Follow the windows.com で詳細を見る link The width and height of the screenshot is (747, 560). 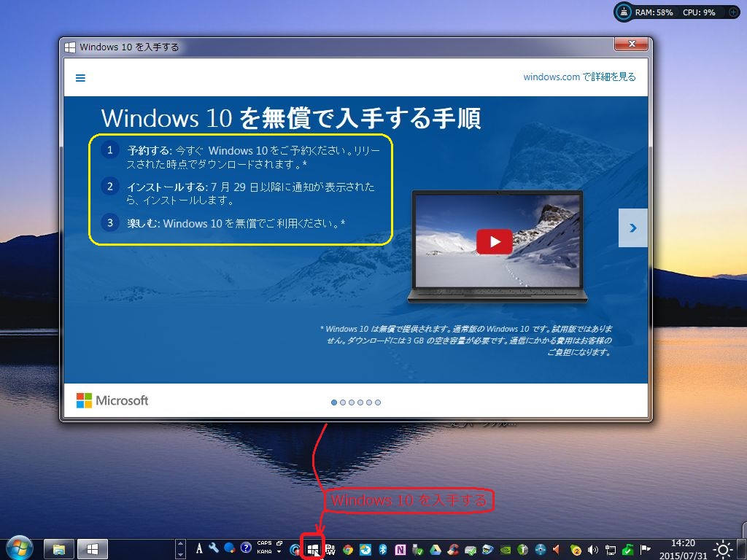(580, 77)
